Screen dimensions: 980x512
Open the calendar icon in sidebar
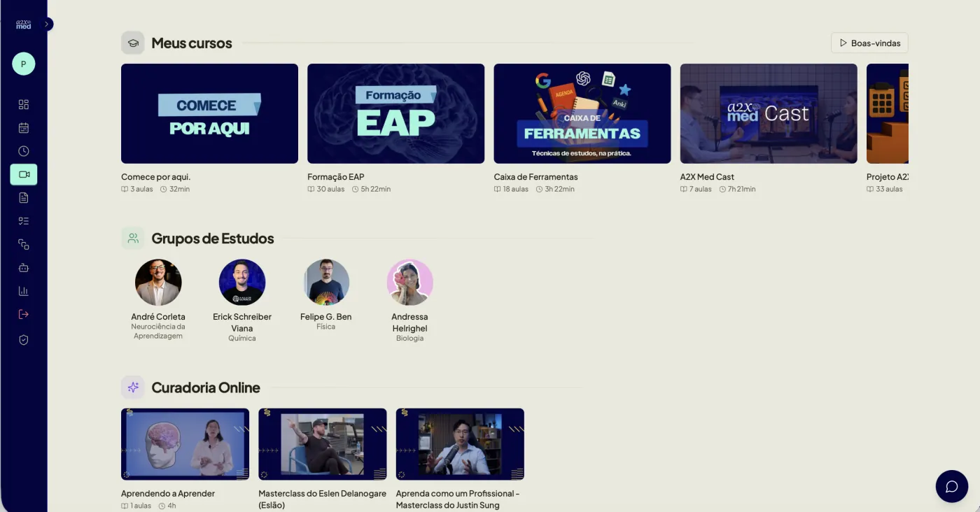(x=24, y=128)
